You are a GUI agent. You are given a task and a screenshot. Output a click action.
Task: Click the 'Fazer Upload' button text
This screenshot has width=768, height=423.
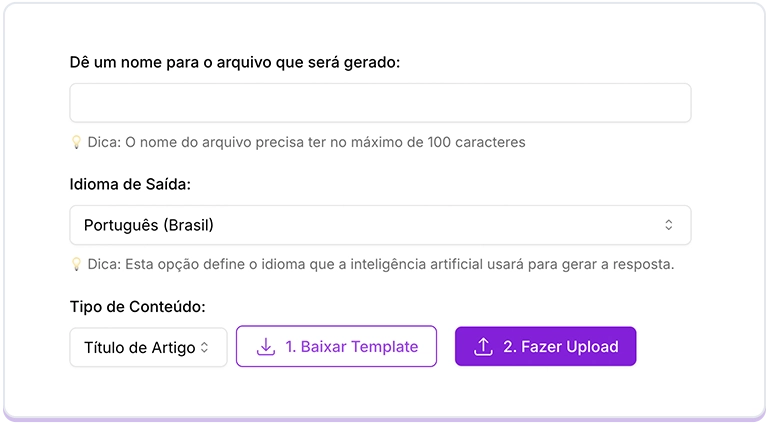pos(561,347)
